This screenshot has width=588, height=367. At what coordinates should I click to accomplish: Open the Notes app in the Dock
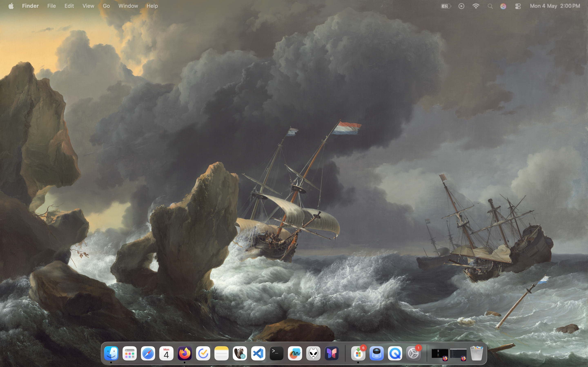tap(221, 353)
